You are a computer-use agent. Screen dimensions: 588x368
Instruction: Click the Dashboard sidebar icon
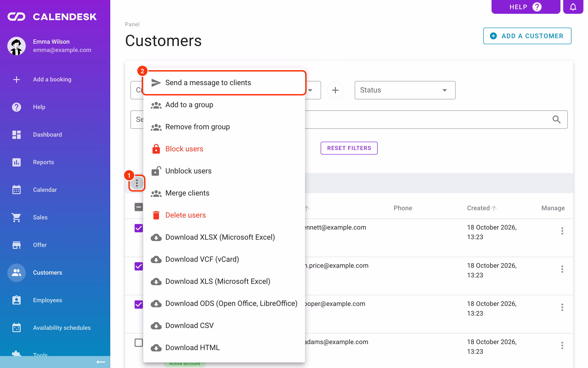pyautogui.click(x=17, y=135)
